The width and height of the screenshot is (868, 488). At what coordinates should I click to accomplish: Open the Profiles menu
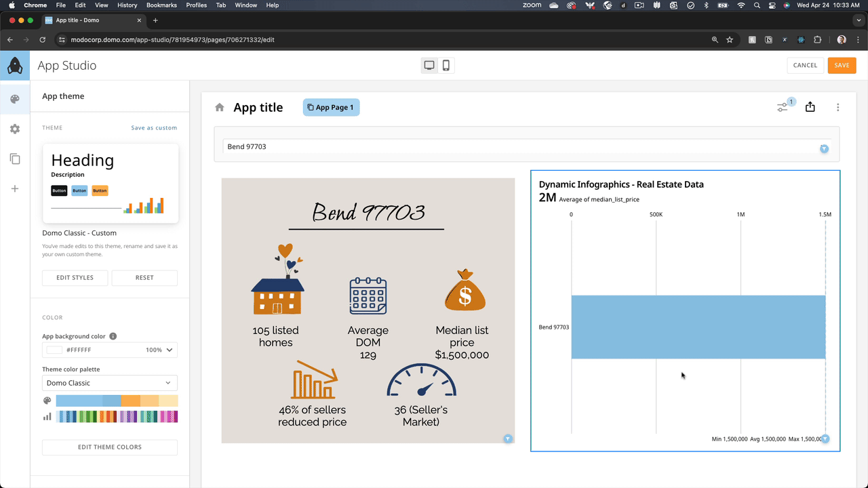[197, 5]
